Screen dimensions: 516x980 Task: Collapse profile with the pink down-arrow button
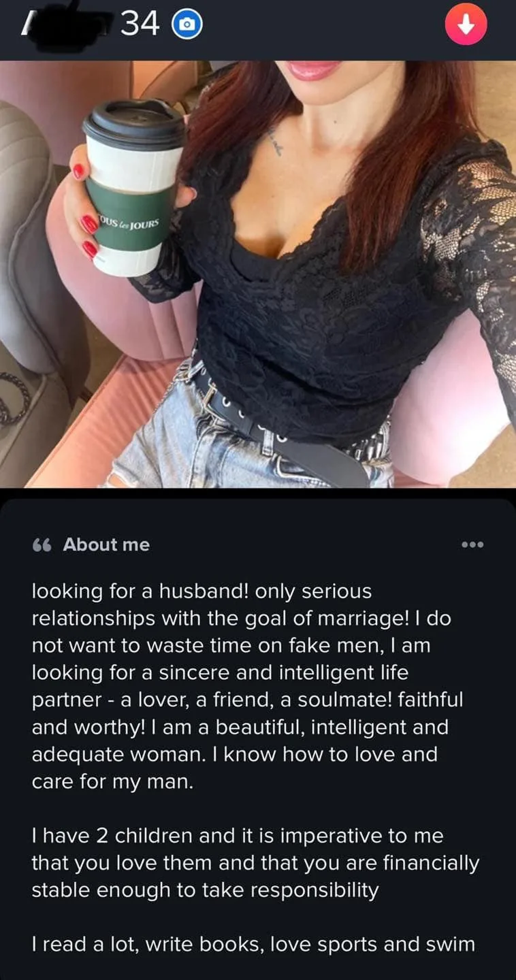(466, 25)
